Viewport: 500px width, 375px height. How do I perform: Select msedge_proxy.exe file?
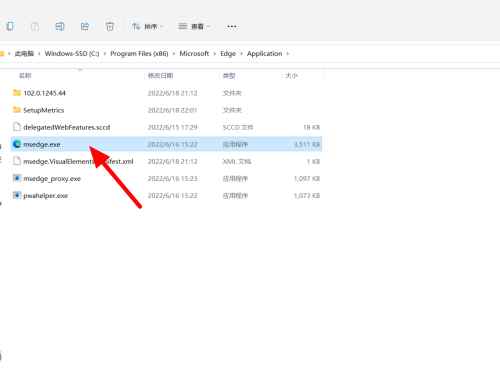coord(166,179)
